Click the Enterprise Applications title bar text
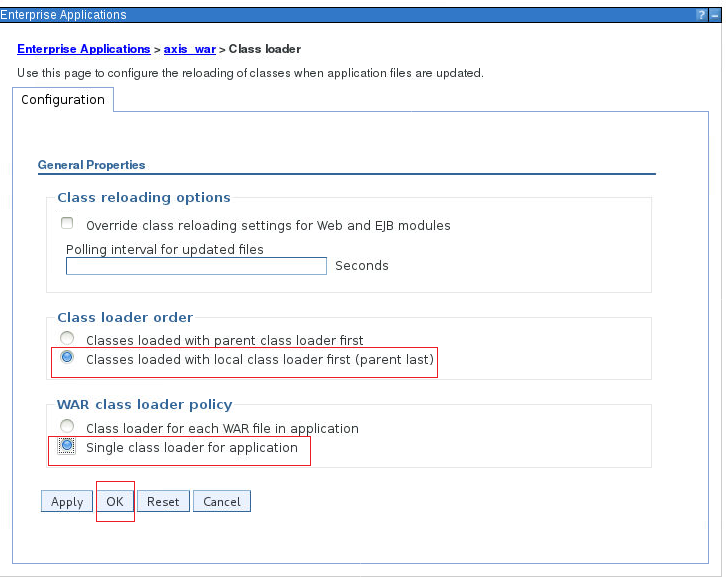726x587 pixels. pos(64,15)
